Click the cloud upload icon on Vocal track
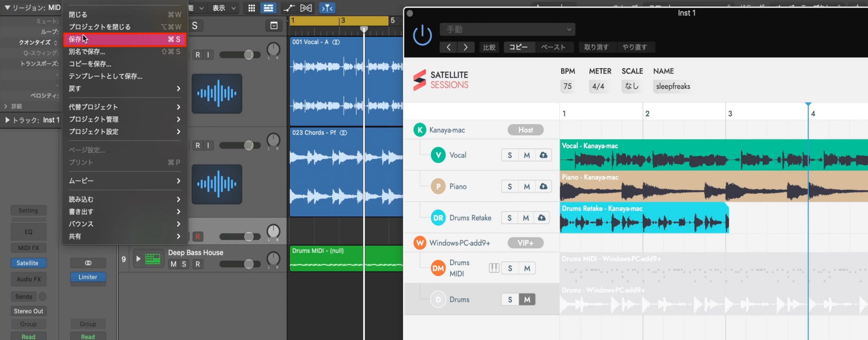Image resolution: width=868 pixels, height=340 pixels. [x=543, y=155]
